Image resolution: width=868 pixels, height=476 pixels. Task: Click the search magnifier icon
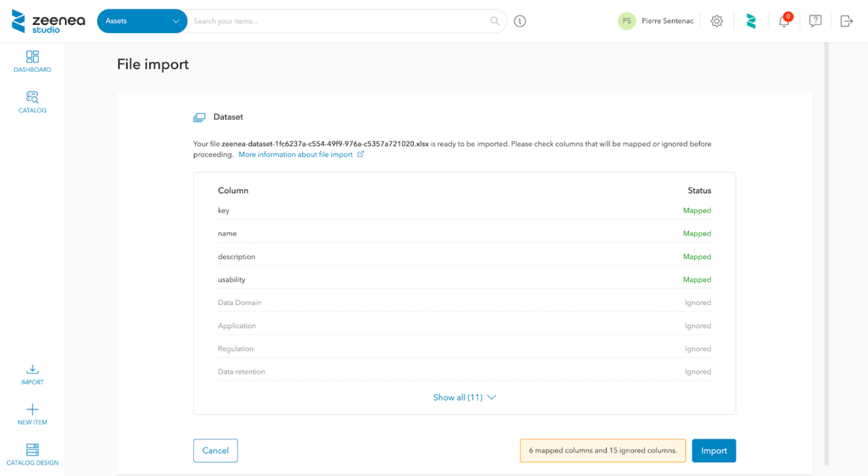(x=495, y=21)
